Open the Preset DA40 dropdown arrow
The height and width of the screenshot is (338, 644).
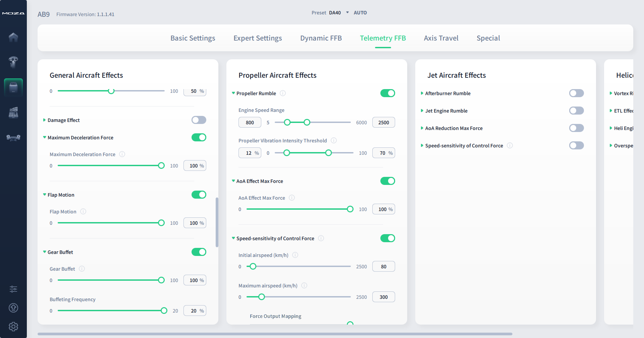347,12
